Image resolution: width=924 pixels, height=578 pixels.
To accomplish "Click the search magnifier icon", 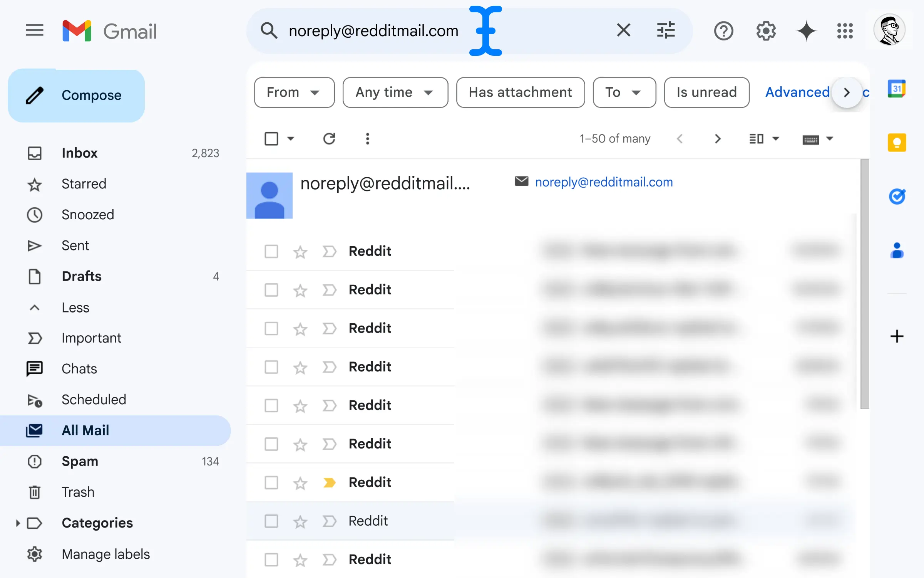I will [269, 30].
